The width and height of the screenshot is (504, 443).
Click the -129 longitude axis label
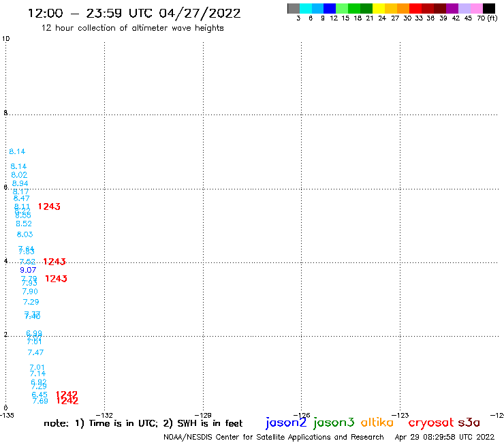coord(203,415)
